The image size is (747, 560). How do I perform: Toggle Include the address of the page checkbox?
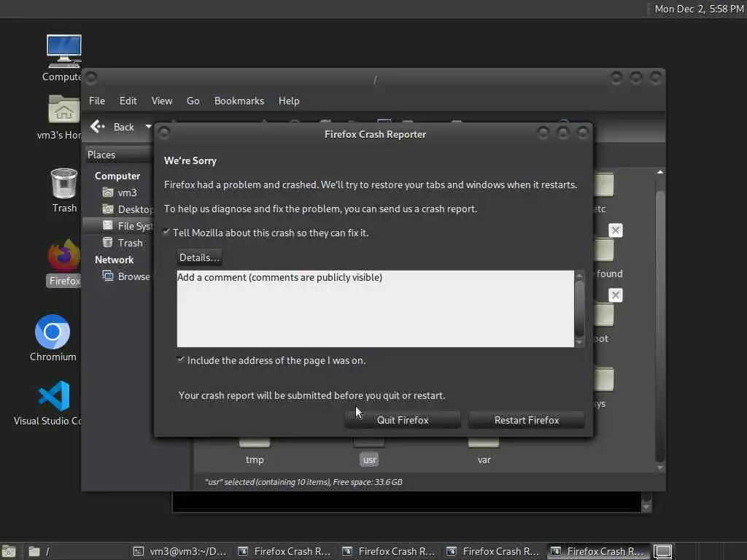(x=181, y=359)
